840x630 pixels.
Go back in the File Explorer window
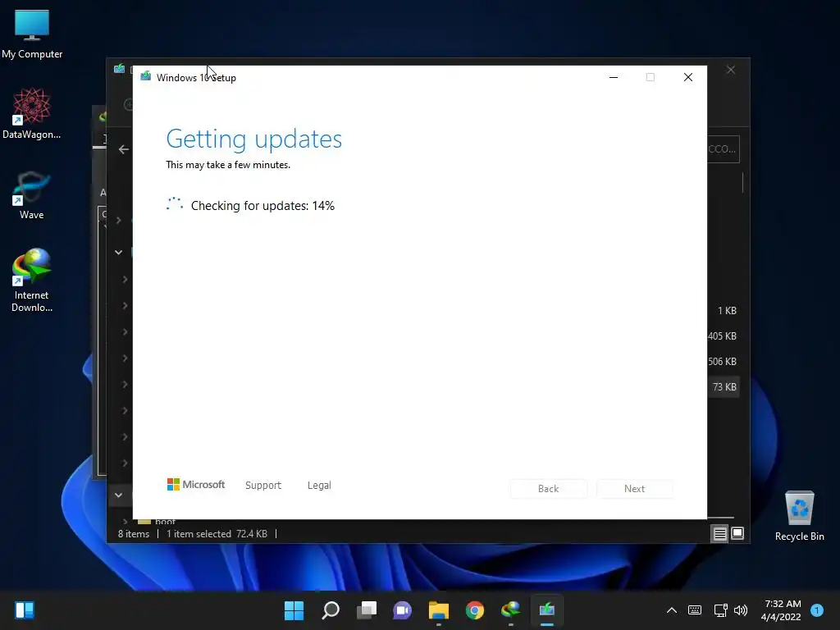tap(124, 149)
